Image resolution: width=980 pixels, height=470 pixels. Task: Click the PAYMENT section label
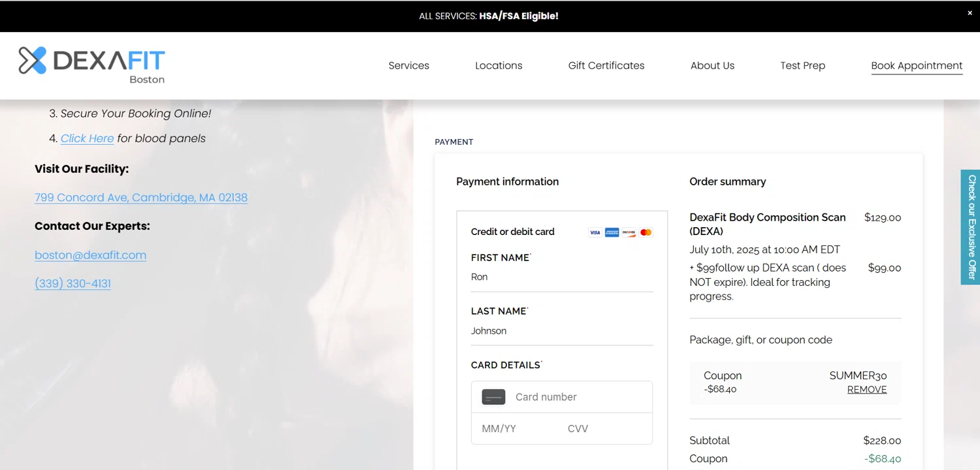point(454,142)
